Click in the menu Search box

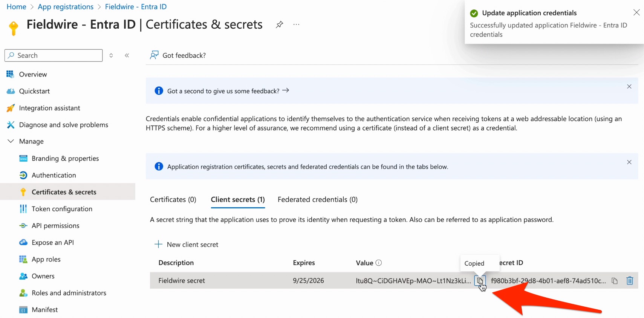(x=54, y=55)
